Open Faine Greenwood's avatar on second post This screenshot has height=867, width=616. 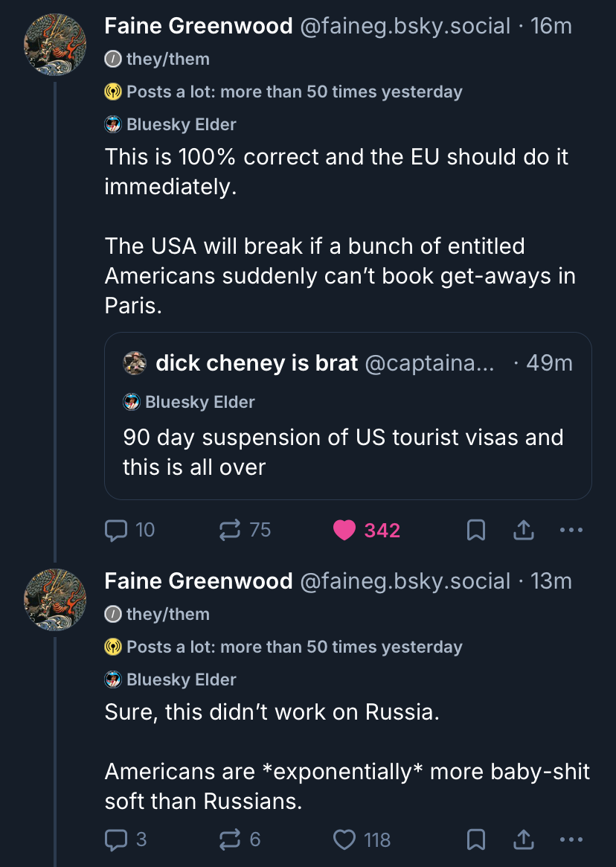[55, 599]
